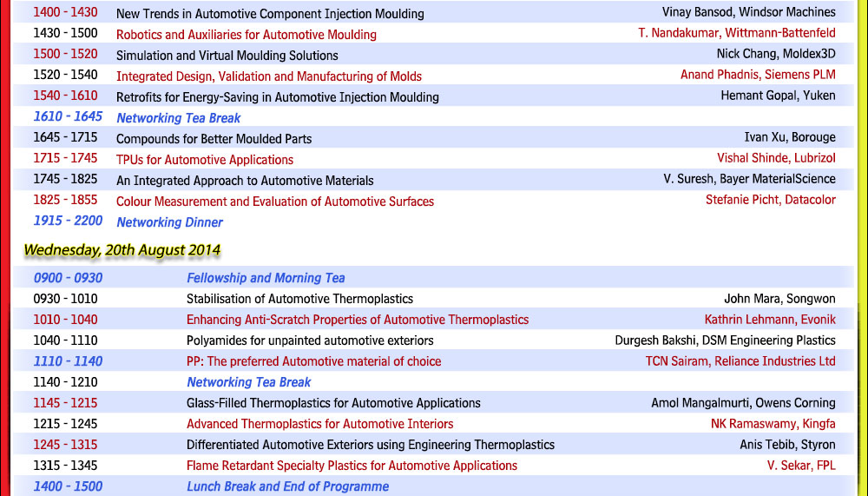Select 'Amol Mangalmurti, Owens Corning' speaker
868x496 pixels.
pyautogui.click(x=744, y=403)
